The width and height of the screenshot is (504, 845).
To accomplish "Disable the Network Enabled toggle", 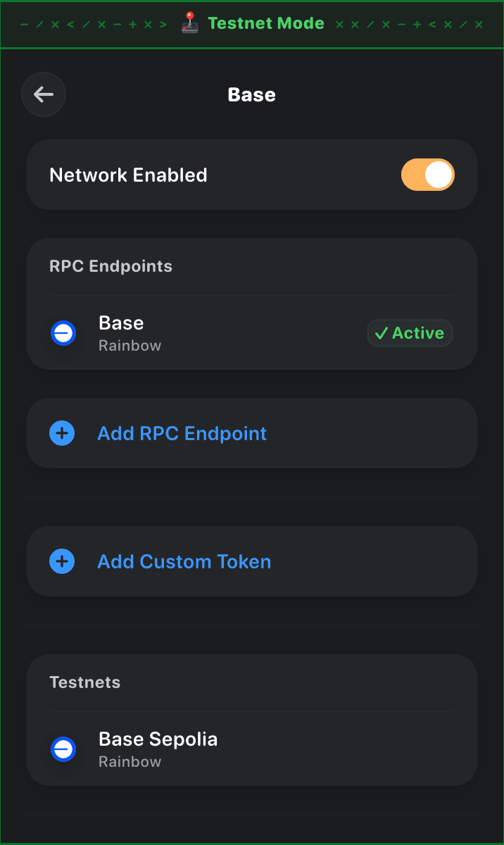I will 427,175.
